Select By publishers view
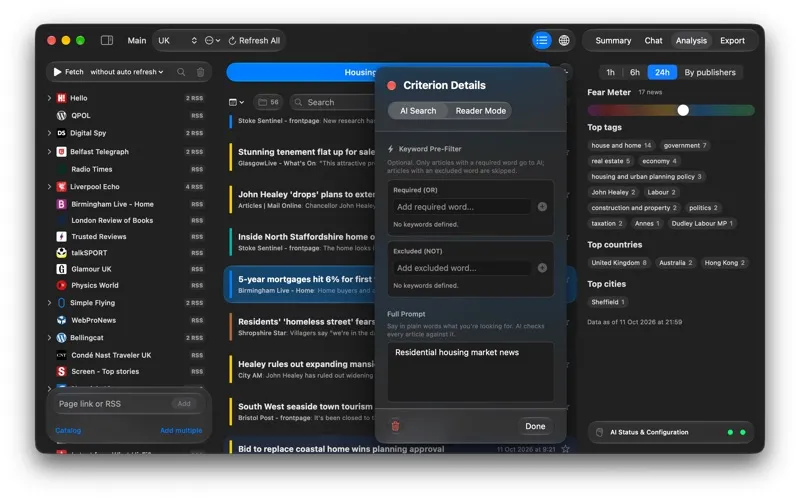Screen dimensions: 800x500 pos(710,72)
